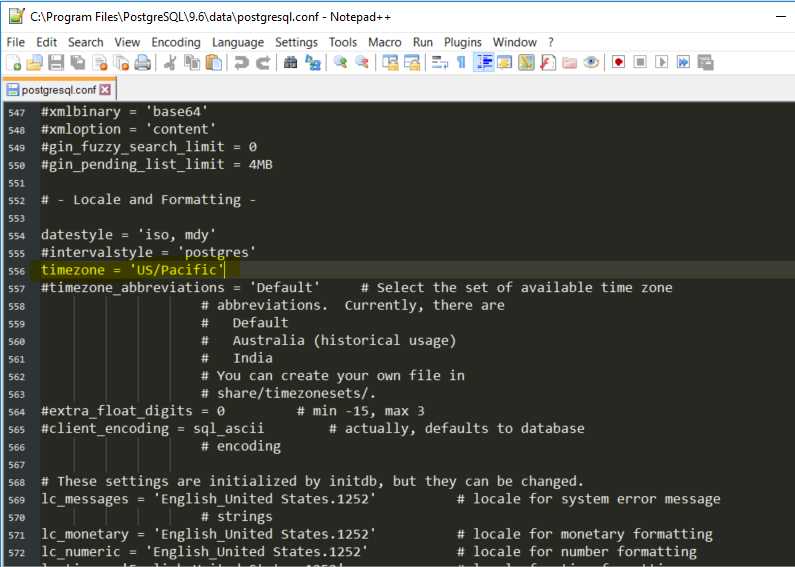Click the Notepad++ title bar app icon
Image resolution: width=795 pixels, height=567 pixels.
point(17,16)
